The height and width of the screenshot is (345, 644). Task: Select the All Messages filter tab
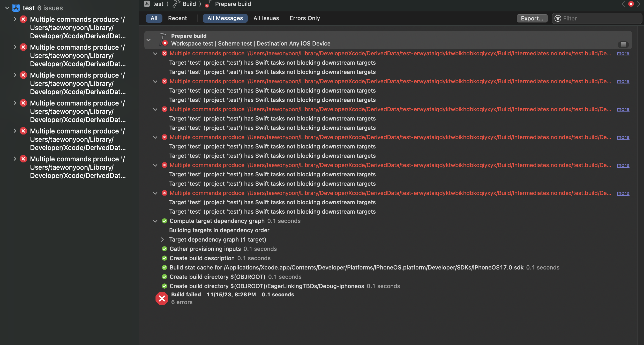[x=225, y=18]
